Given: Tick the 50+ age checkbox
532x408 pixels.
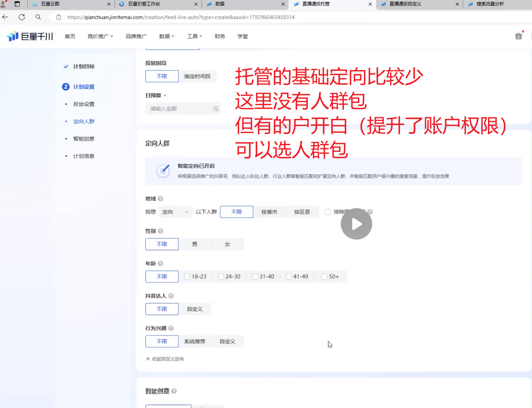Looking at the screenshot, I should click(x=324, y=277).
